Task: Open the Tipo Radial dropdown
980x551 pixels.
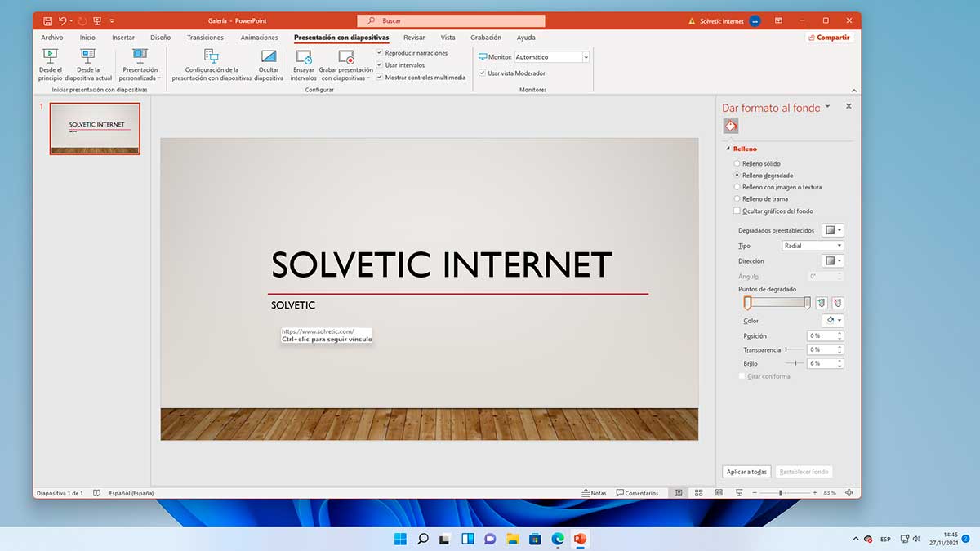Action: tap(813, 246)
